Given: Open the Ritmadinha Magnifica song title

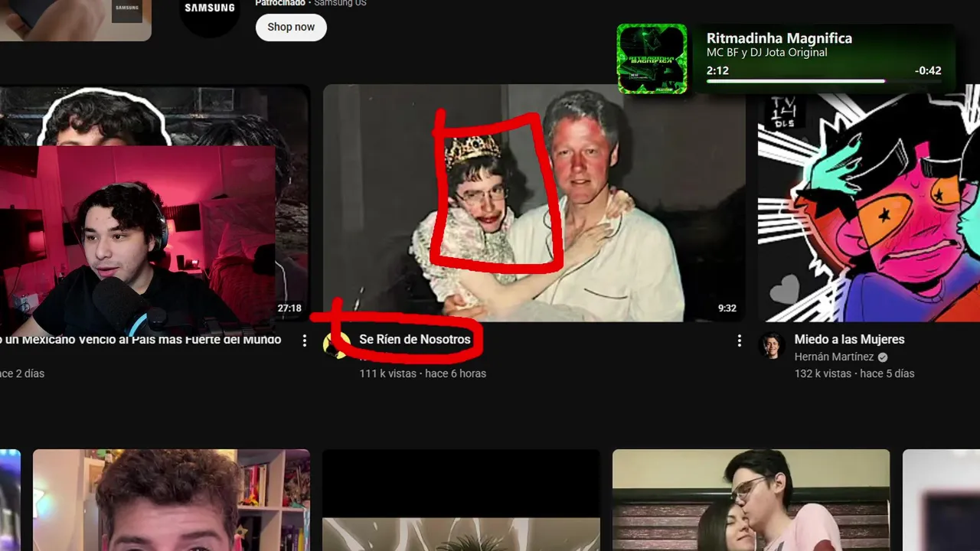Looking at the screenshot, I should (779, 38).
